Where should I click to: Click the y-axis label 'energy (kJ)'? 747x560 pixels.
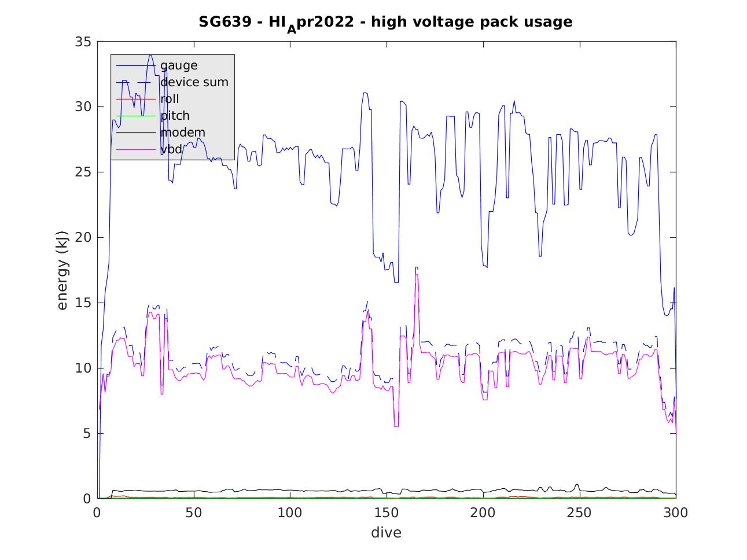click(62, 270)
